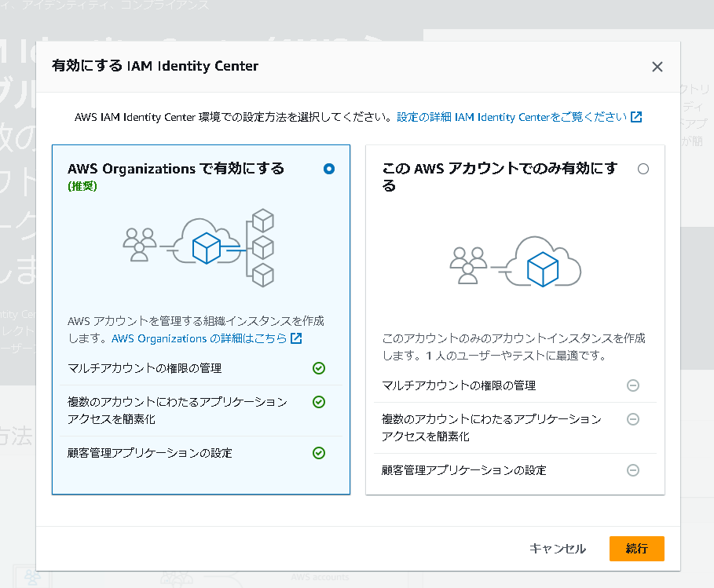Click 複数のアカウントにわたる row in account-only card
Viewport: 714px width, 588px height.
[x=515, y=428]
